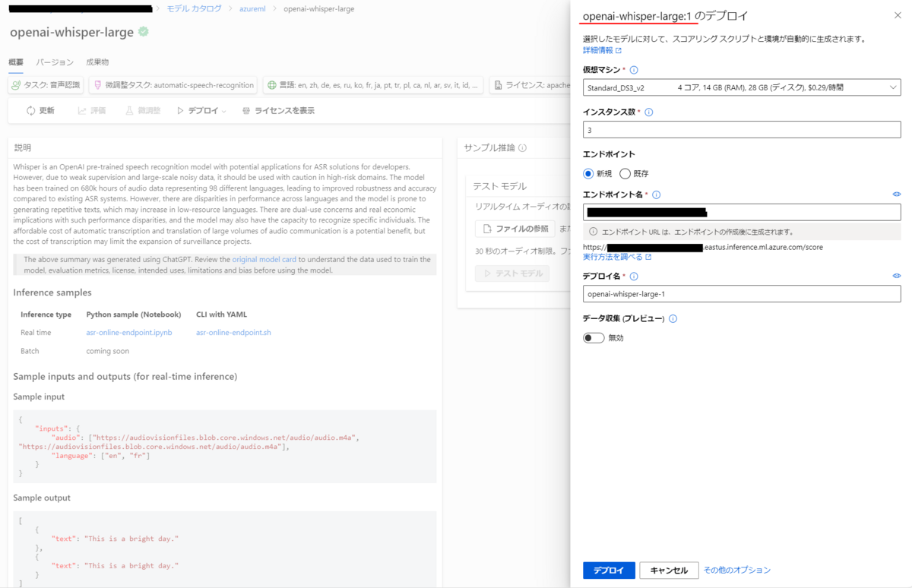Click info icon next to 仮想マシン

tap(634, 70)
